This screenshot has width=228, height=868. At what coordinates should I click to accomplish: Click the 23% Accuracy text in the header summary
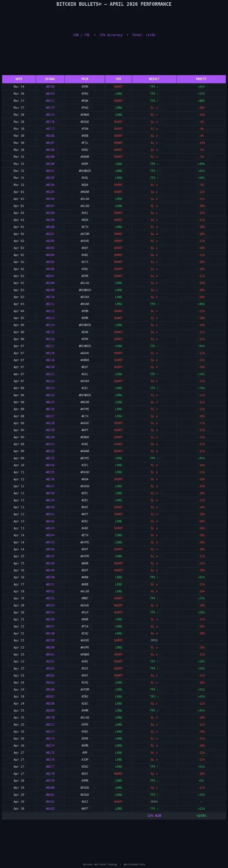tap(111, 35)
